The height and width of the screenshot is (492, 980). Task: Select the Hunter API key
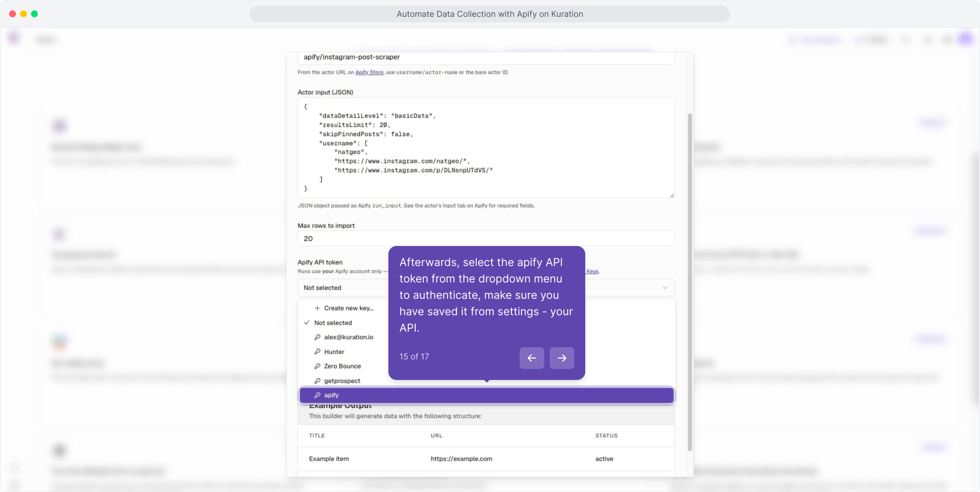[334, 352]
